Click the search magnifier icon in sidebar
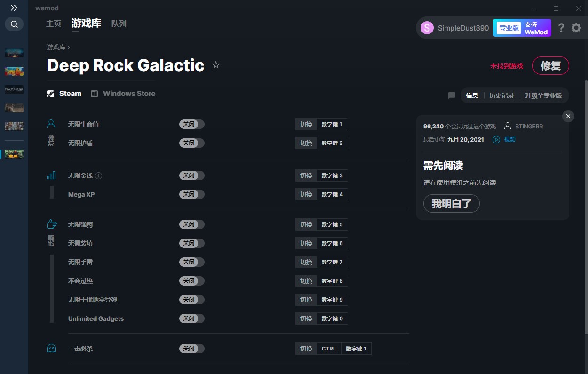Viewport: 588px width, 374px height. 14,24
